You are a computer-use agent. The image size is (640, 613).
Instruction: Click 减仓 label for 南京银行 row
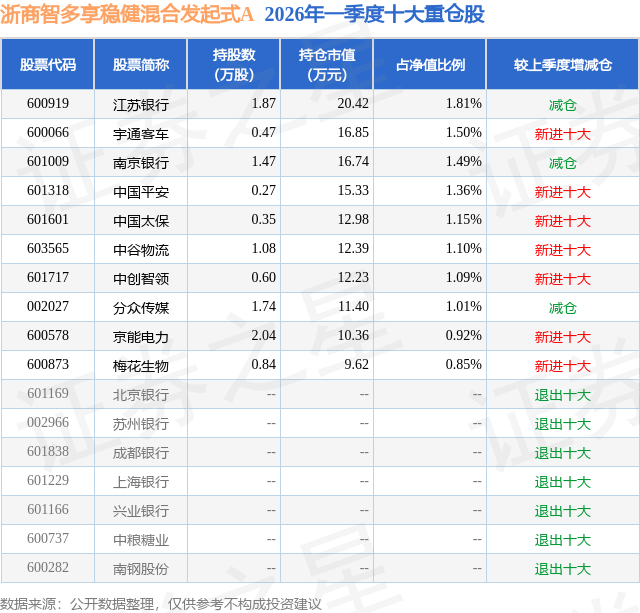point(562,163)
